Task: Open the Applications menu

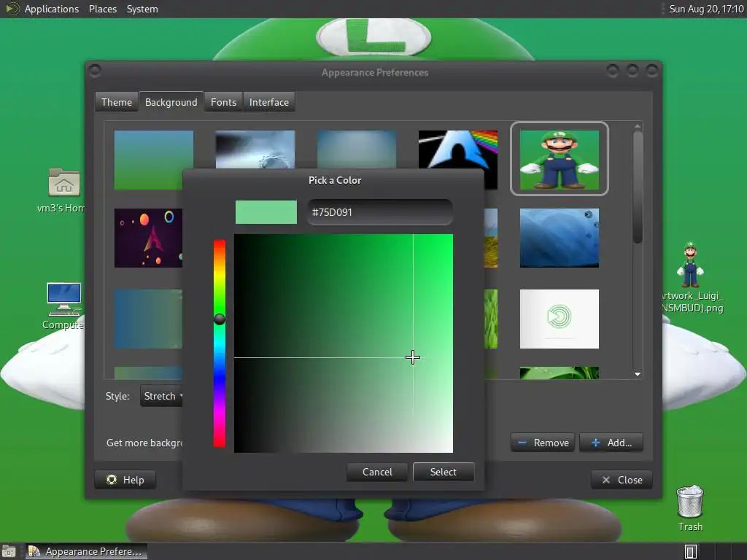Action: 52,9
